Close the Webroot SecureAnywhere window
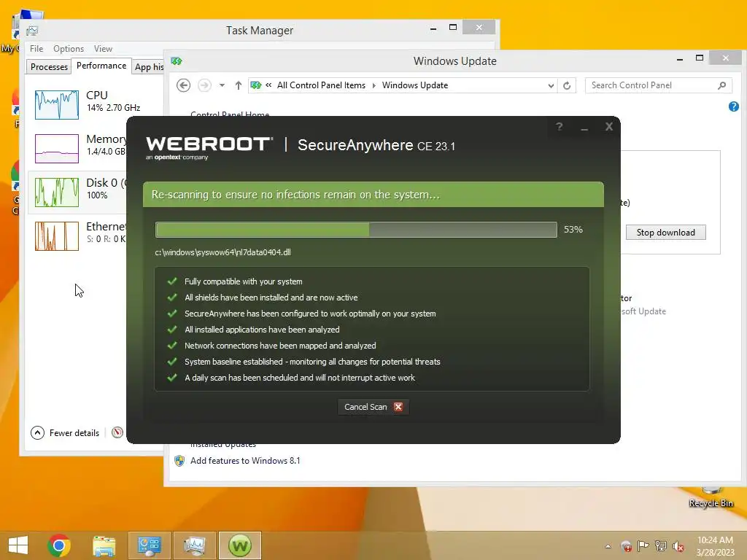 pos(609,127)
